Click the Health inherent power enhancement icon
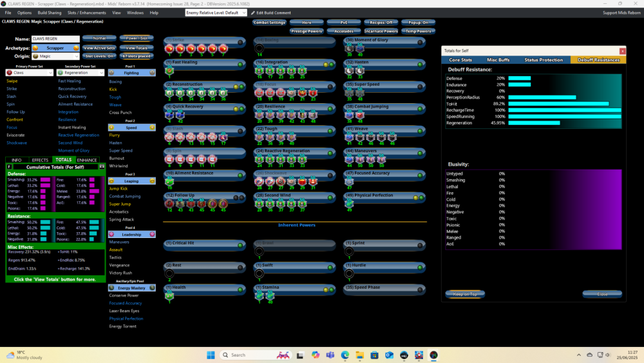This screenshot has width=644, height=363. [170, 295]
